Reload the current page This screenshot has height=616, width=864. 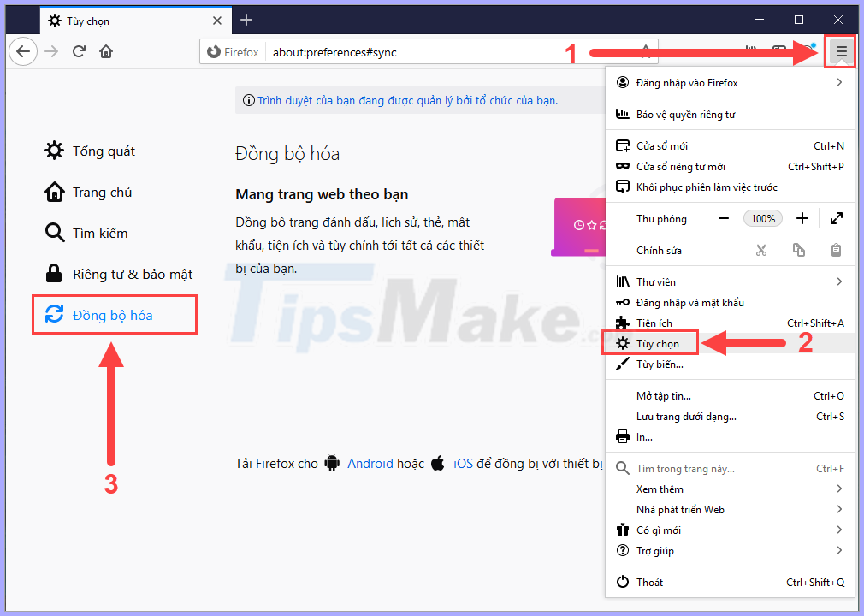80,52
